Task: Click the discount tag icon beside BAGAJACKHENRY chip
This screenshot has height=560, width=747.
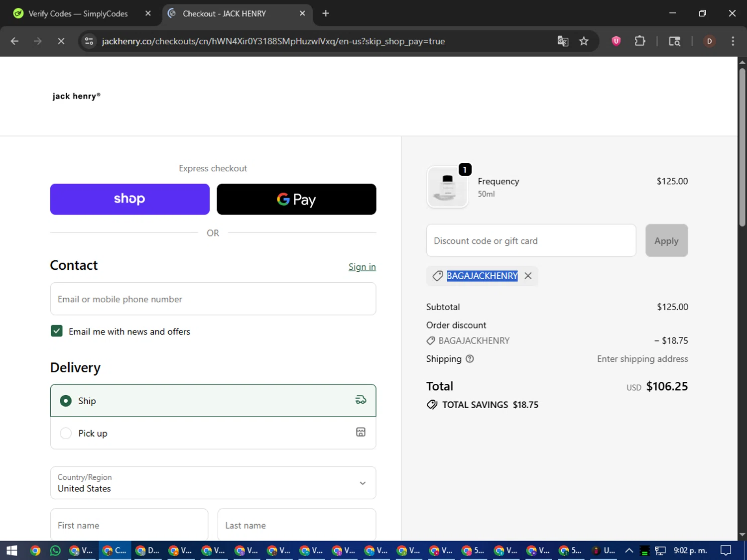Action: coord(438,276)
